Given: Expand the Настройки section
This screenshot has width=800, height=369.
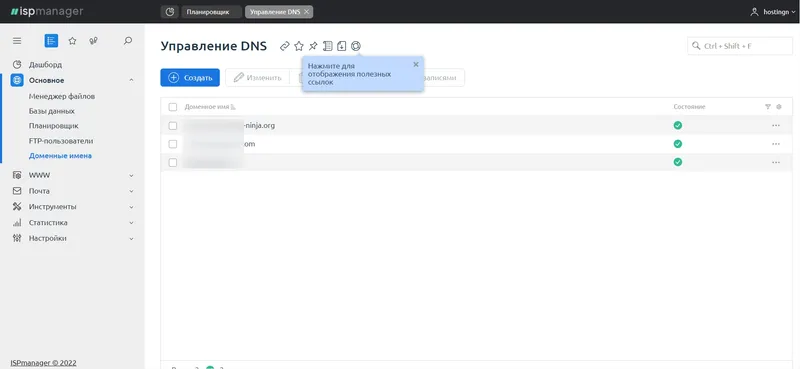Looking at the screenshot, I should (131, 238).
